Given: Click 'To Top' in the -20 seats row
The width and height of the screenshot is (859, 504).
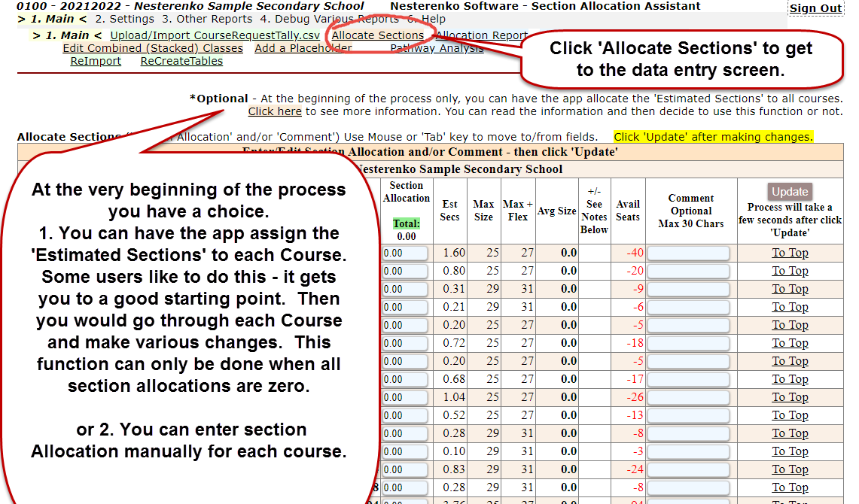Looking at the screenshot, I should pos(790,271).
